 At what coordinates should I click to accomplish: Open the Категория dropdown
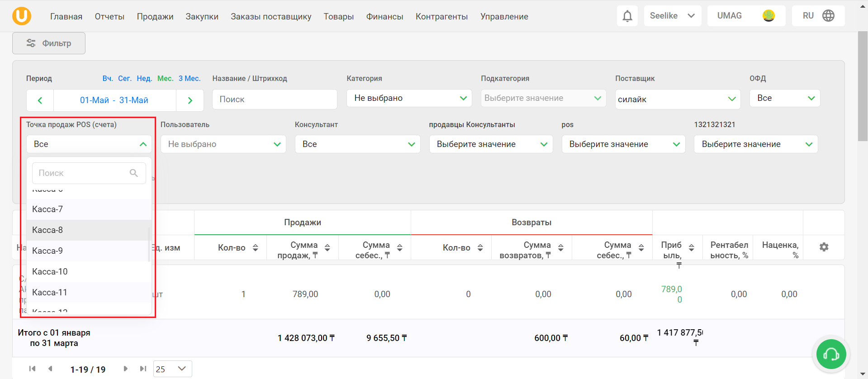(x=409, y=98)
